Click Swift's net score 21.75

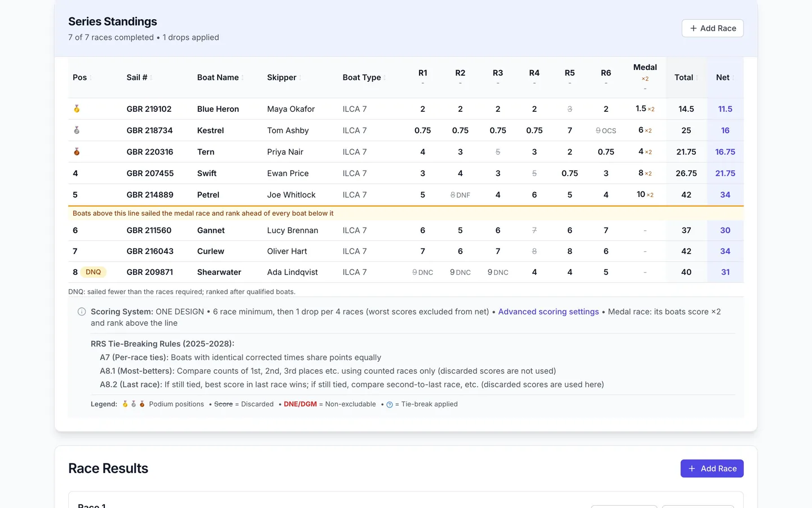tap(725, 173)
